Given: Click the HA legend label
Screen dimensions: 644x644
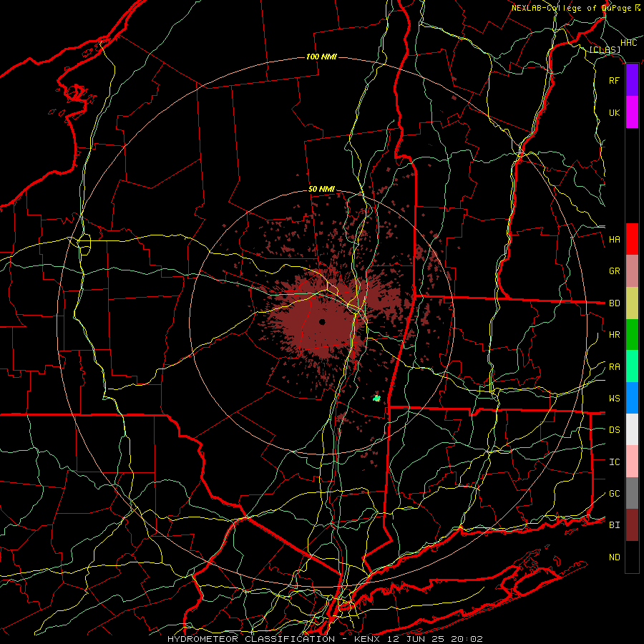Looking at the screenshot, I should pyautogui.click(x=614, y=240).
